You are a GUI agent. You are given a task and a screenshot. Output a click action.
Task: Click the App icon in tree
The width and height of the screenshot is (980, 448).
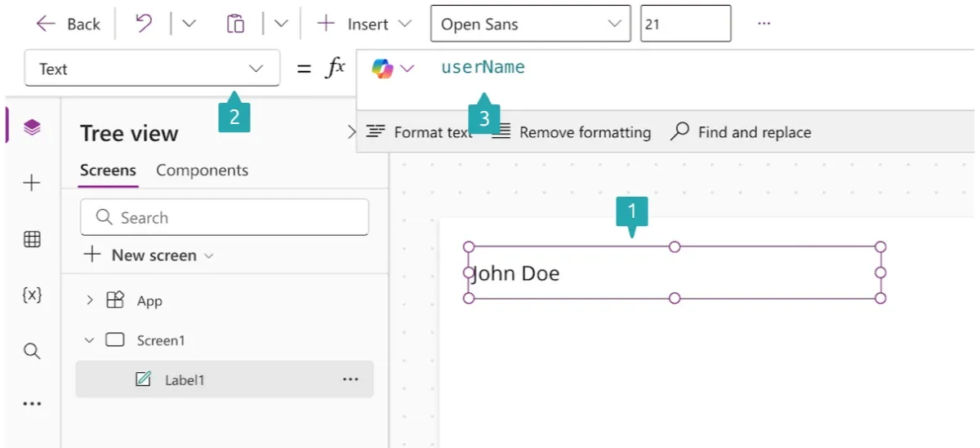click(115, 300)
